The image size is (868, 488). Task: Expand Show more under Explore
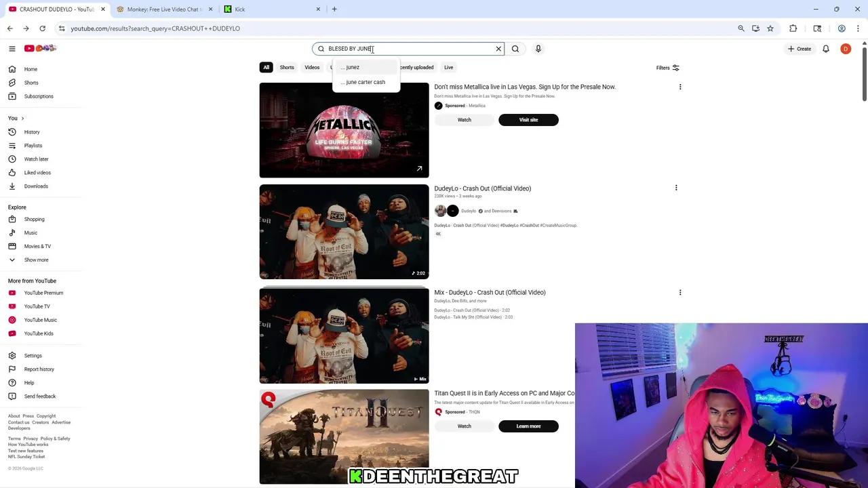click(36, 260)
